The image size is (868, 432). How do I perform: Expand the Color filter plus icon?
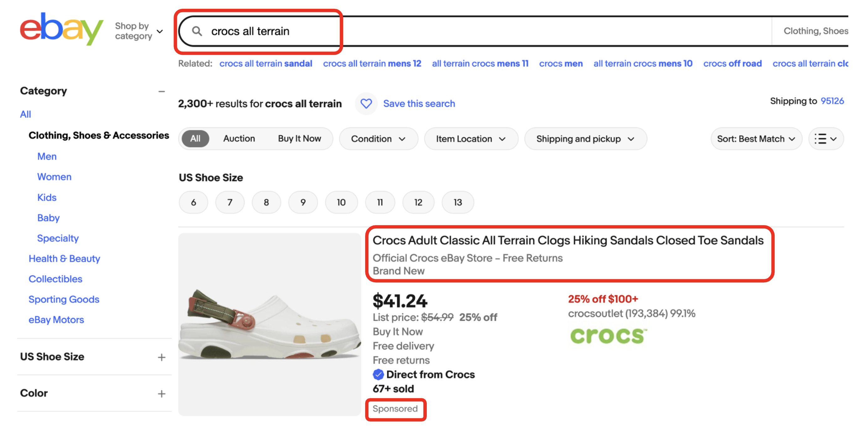162,393
